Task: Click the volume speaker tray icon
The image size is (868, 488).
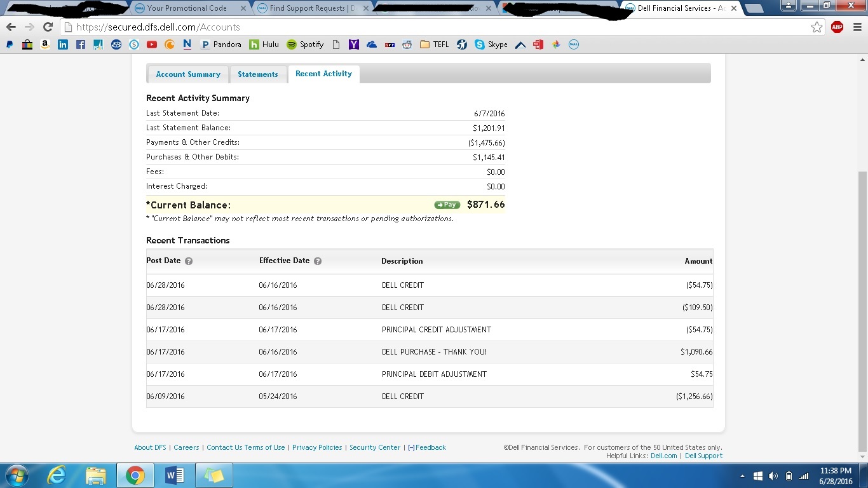Action: coord(773,476)
